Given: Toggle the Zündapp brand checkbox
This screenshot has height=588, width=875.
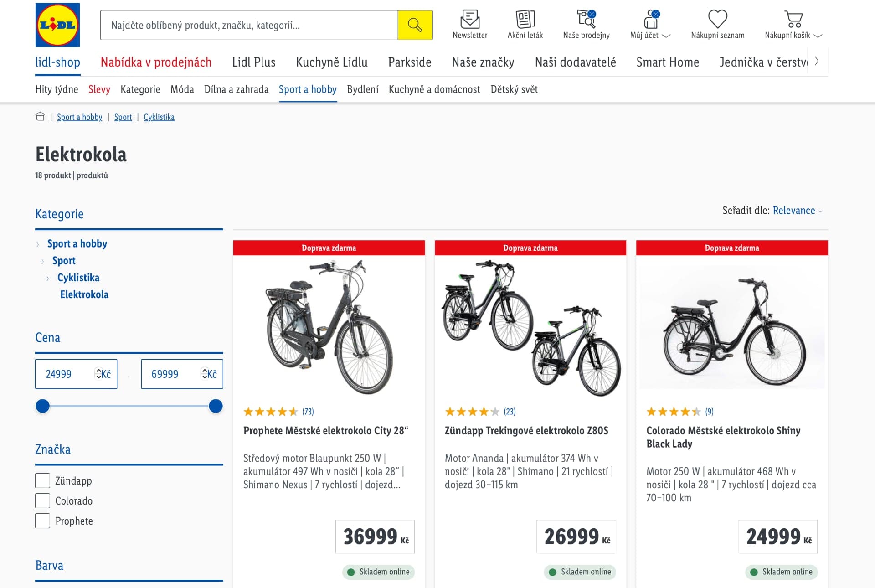Looking at the screenshot, I should tap(42, 480).
